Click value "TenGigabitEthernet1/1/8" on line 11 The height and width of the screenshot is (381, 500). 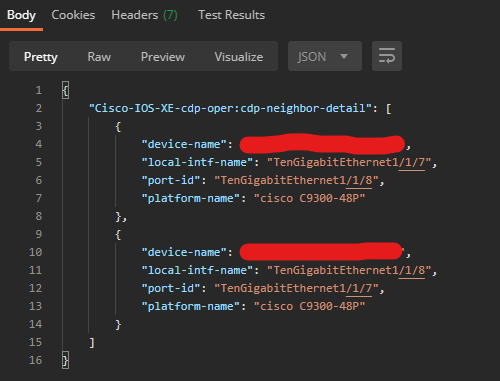pos(349,270)
